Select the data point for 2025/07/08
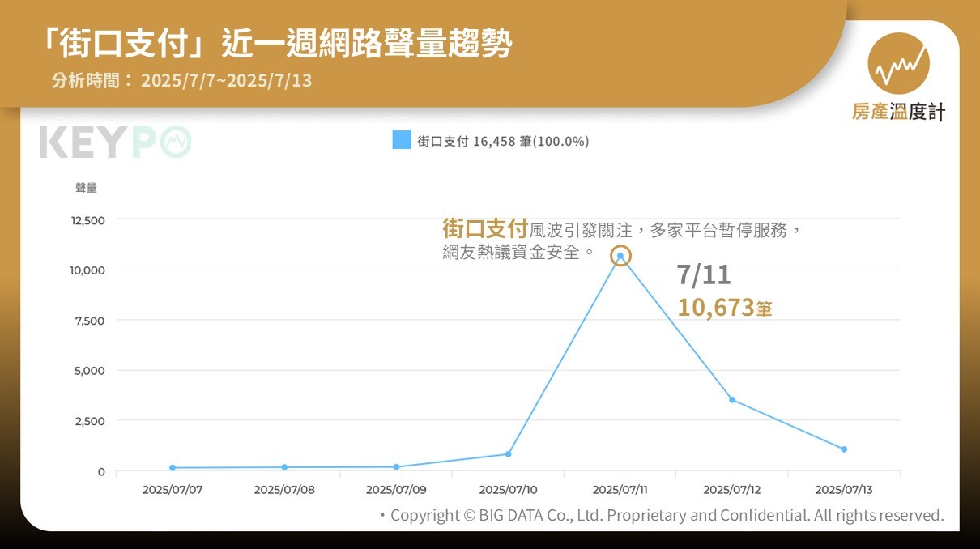Image resolution: width=980 pixels, height=549 pixels. [x=284, y=467]
